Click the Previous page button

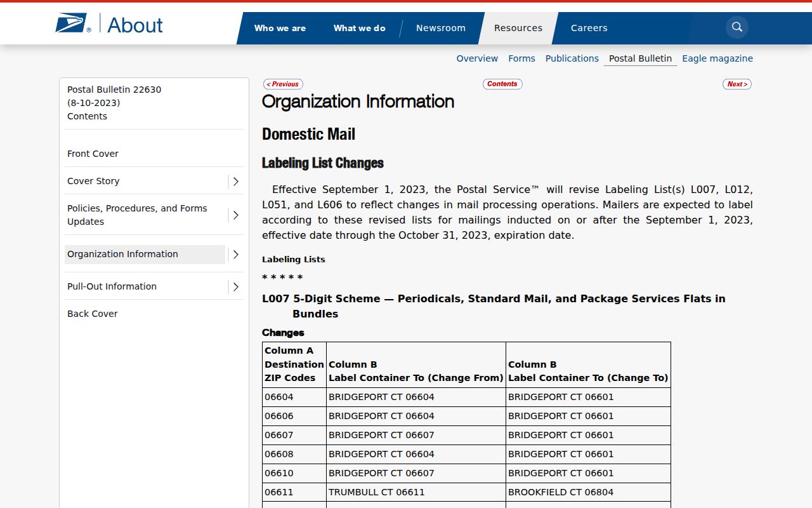(283, 84)
